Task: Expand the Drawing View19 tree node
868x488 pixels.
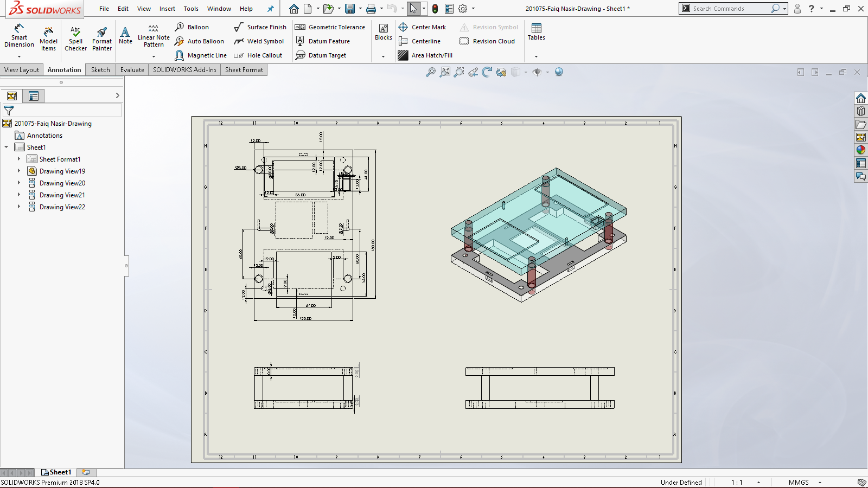Action: (x=19, y=171)
